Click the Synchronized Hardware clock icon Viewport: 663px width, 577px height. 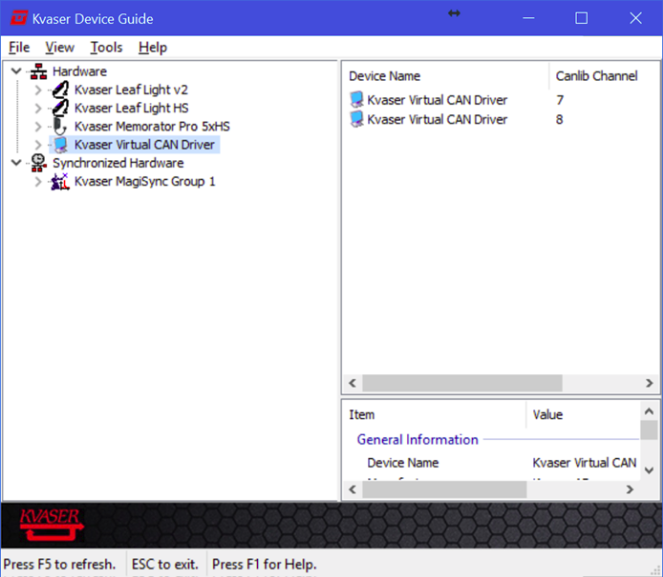(38, 163)
